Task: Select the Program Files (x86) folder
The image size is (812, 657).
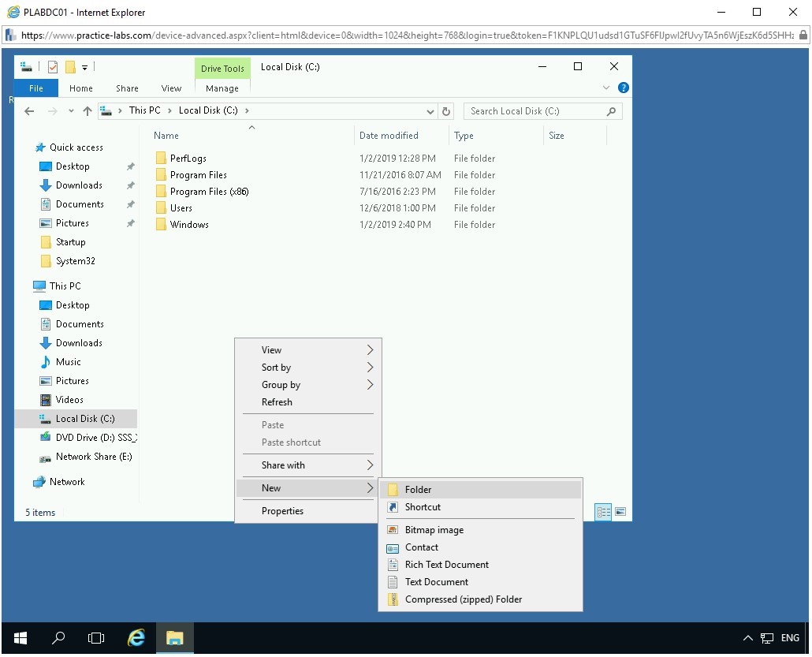Action: coord(209,191)
